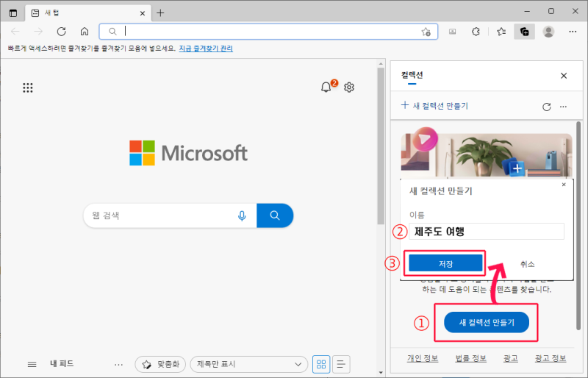588x378 pixels.
Task: Go to the home page via the home icon
Action: pyautogui.click(x=85, y=32)
